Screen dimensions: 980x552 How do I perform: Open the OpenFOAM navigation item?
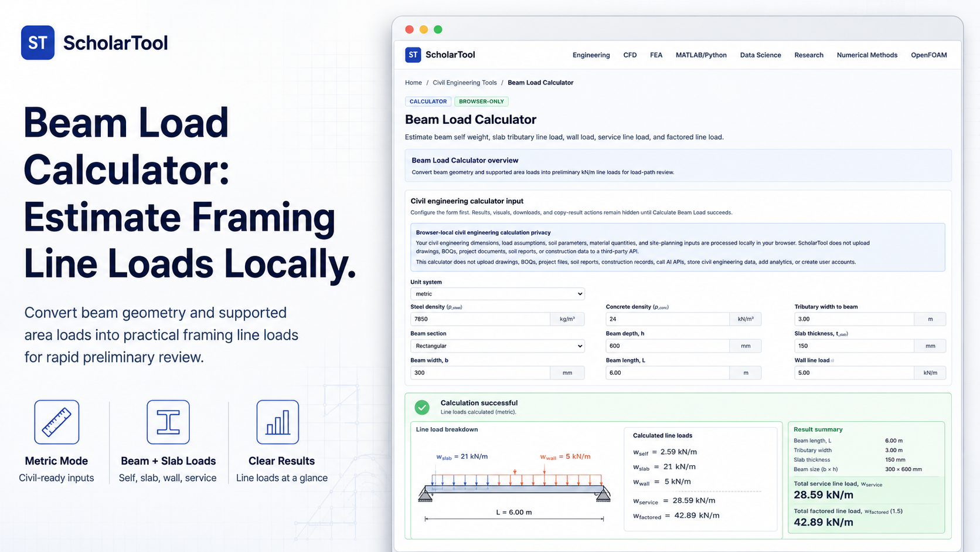click(x=928, y=55)
